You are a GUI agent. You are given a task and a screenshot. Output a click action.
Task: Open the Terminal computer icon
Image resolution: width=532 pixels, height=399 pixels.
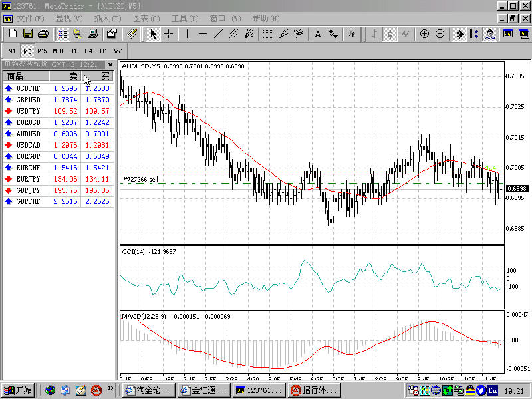(x=93, y=34)
